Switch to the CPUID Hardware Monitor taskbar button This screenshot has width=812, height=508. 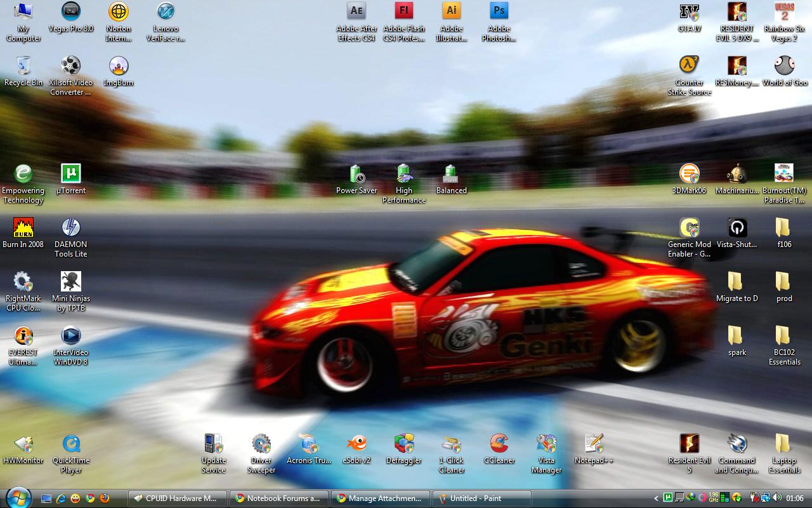point(177,498)
